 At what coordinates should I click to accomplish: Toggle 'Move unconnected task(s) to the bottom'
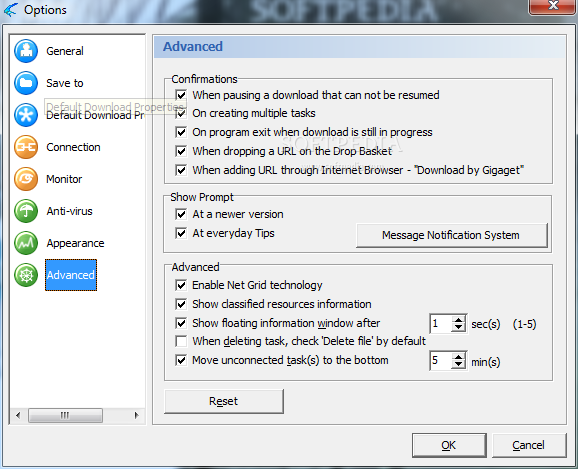pyautogui.click(x=181, y=360)
